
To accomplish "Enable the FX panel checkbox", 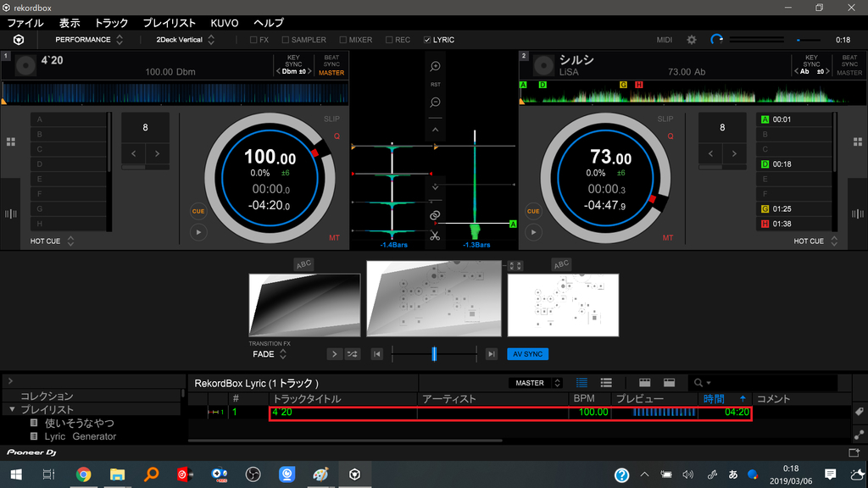I will click(254, 40).
